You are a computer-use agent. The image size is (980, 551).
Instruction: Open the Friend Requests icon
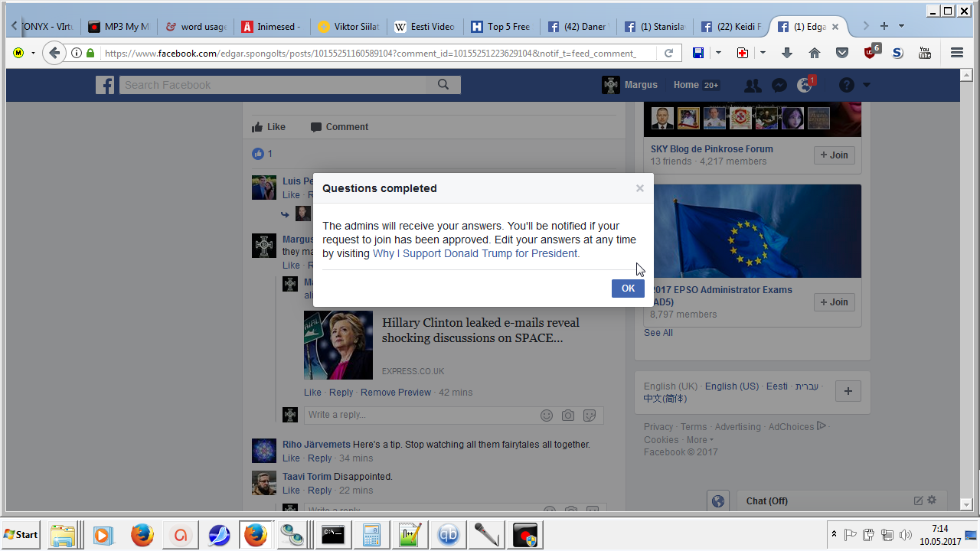(753, 85)
